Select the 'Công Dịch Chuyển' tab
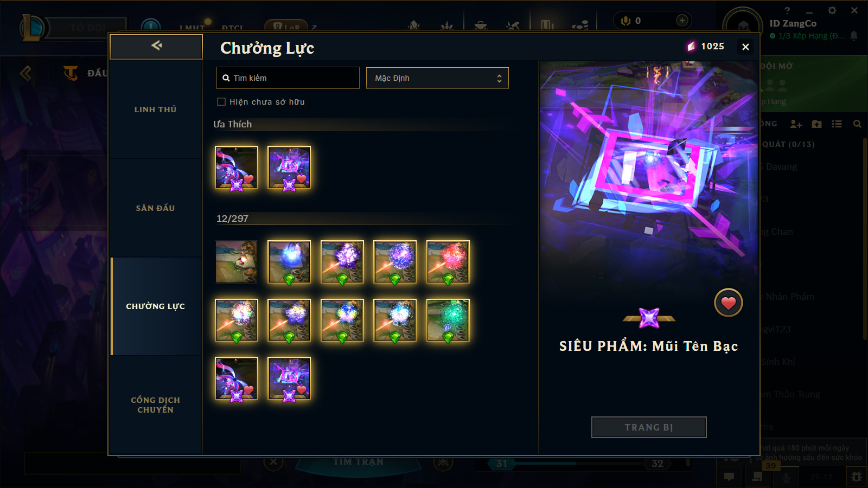 click(x=156, y=405)
